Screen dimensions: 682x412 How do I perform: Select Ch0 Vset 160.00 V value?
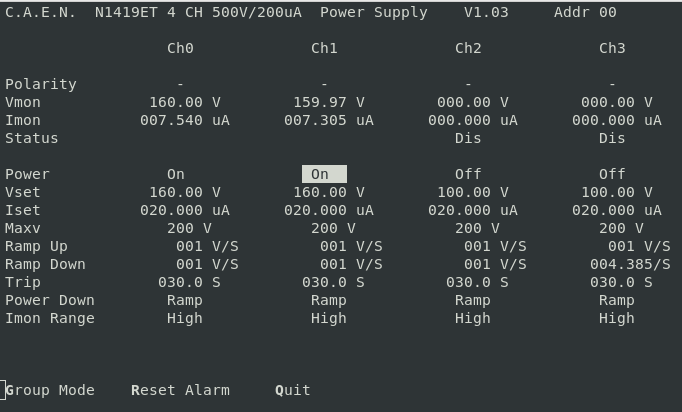click(x=185, y=192)
